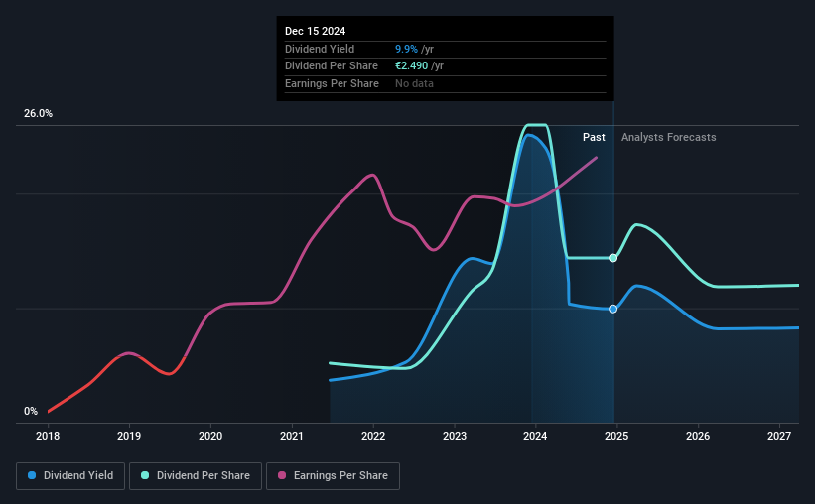The image size is (815, 504).
Task: Click the 2026 x-axis label
Action: [x=698, y=436]
